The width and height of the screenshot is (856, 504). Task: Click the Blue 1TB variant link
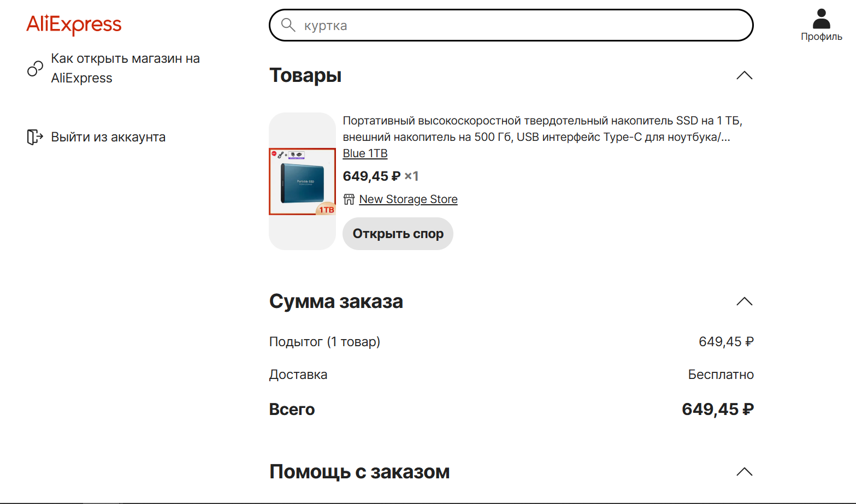coord(365,153)
